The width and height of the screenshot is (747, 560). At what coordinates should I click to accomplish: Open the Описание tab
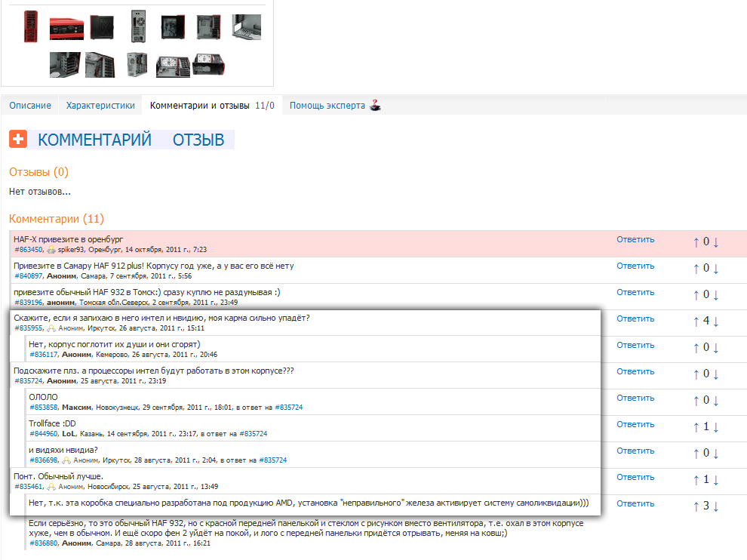tap(30, 106)
